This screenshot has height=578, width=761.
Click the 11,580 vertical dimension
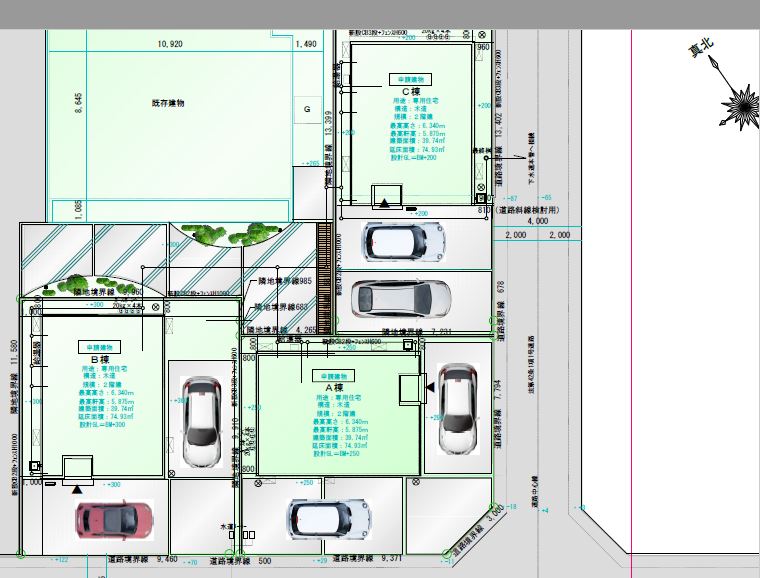pos(14,353)
